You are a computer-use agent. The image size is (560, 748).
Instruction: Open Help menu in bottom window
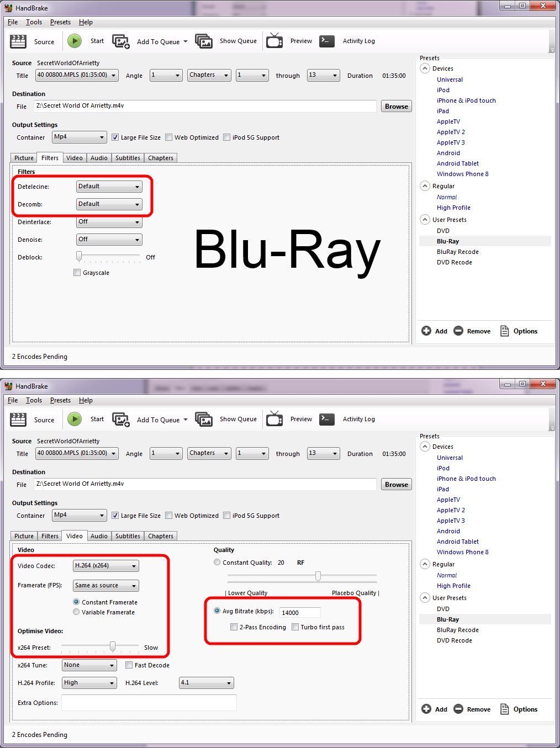pyautogui.click(x=86, y=400)
